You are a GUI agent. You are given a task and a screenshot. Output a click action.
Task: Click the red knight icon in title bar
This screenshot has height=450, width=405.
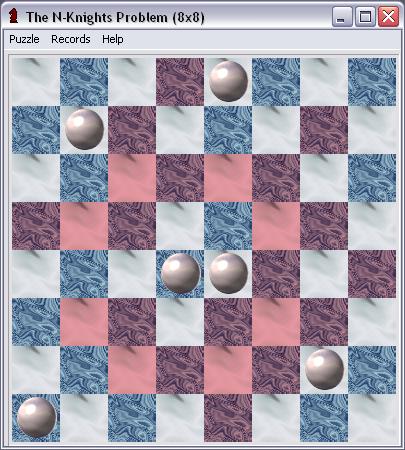(13, 16)
